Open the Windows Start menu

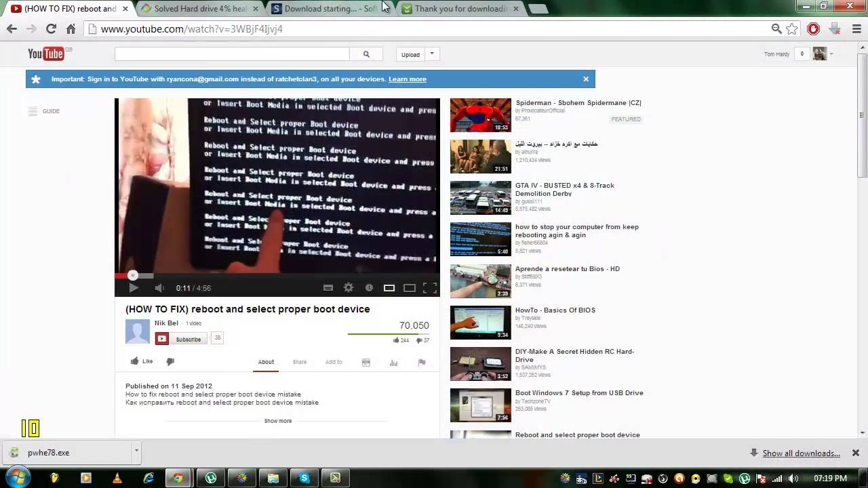click(x=18, y=478)
